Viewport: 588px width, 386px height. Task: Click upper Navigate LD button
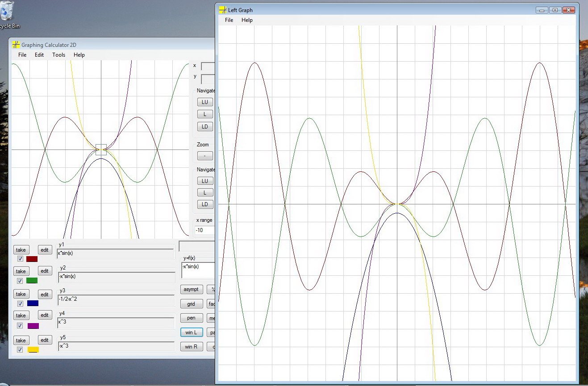[205, 126]
